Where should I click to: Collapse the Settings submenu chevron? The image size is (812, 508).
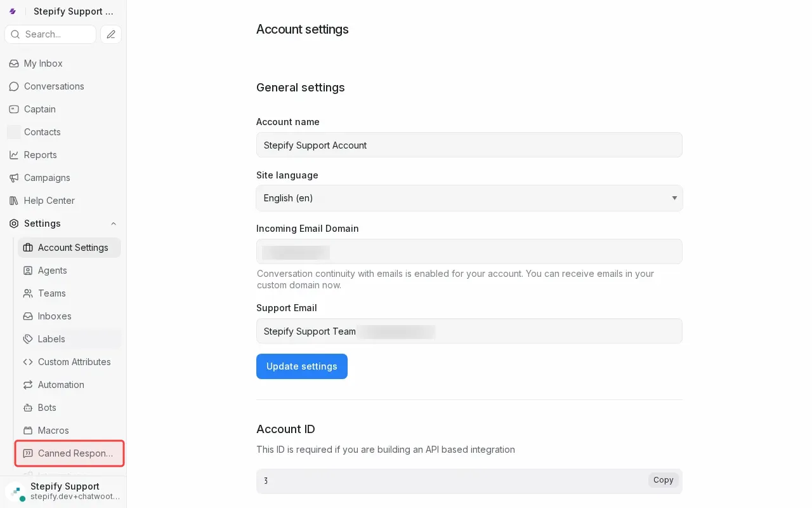pos(113,224)
